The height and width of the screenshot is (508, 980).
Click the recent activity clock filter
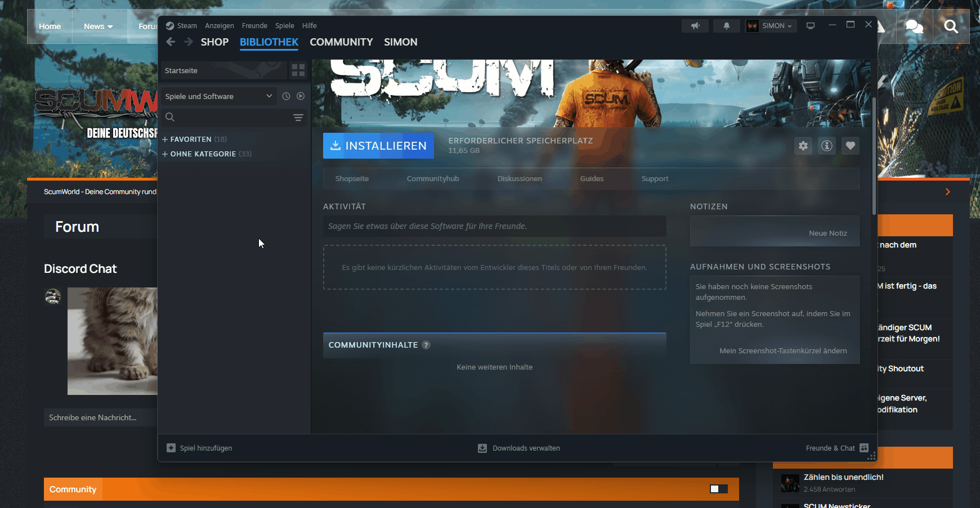click(286, 96)
